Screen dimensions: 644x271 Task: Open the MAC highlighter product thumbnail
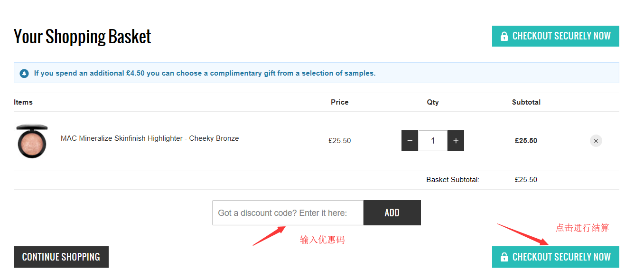pos(32,141)
